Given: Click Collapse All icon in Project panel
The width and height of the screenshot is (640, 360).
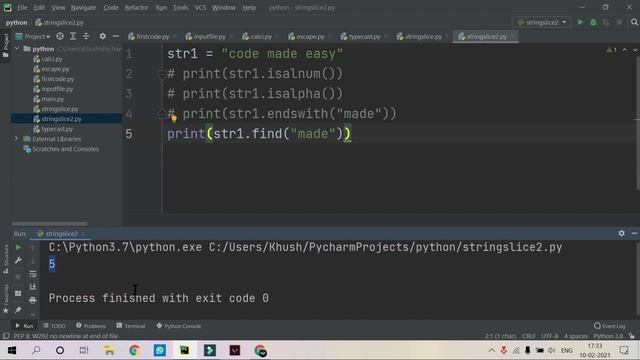Looking at the screenshot, I should [x=86, y=36].
